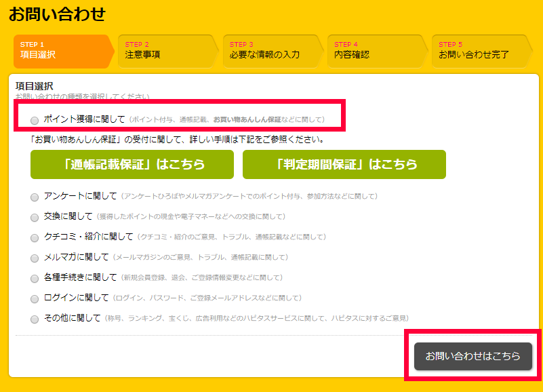Select クチコミ・紹介に関して radio option

tap(35, 238)
